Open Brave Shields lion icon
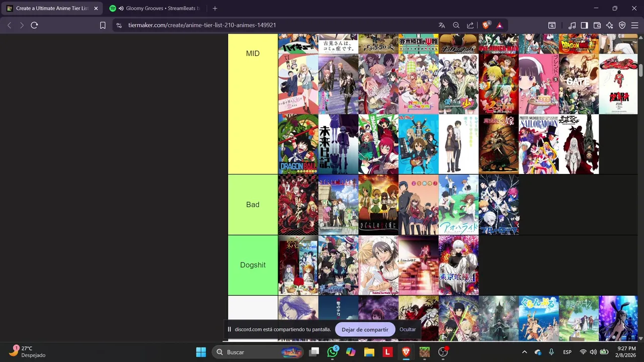Screen dimensions: 644x362 coord(486,25)
